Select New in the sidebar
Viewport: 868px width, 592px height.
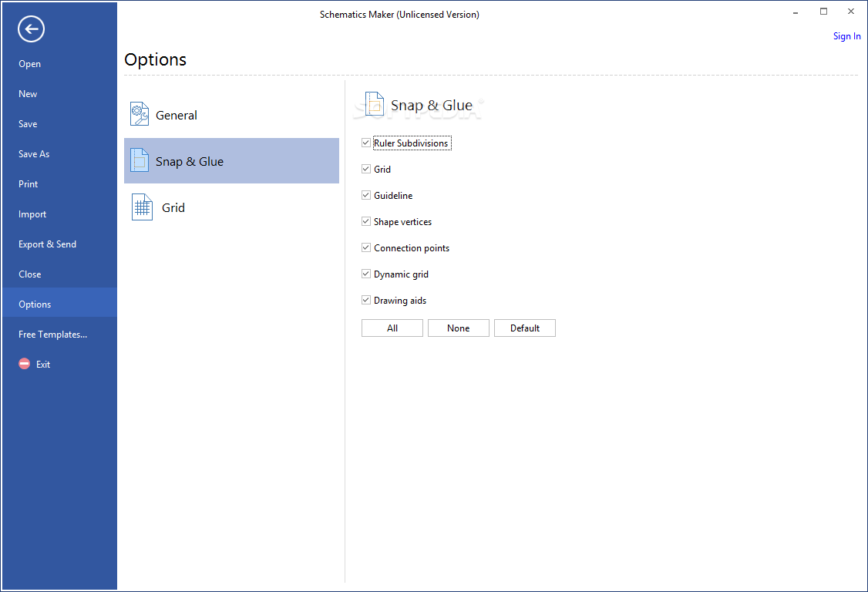coord(28,93)
